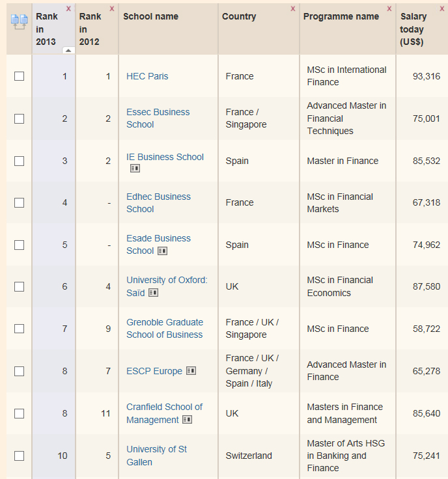Viewport: 448px width, 479px height.
Task: Tick the Grenoble Graduate School checkbox
Action: tap(20, 329)
